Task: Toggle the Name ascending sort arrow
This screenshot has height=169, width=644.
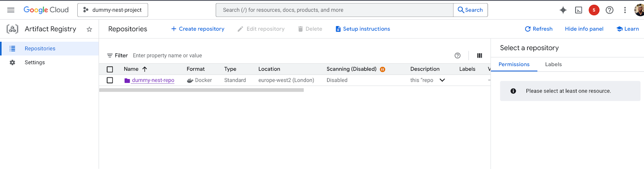Action: [x=145, y=69]
